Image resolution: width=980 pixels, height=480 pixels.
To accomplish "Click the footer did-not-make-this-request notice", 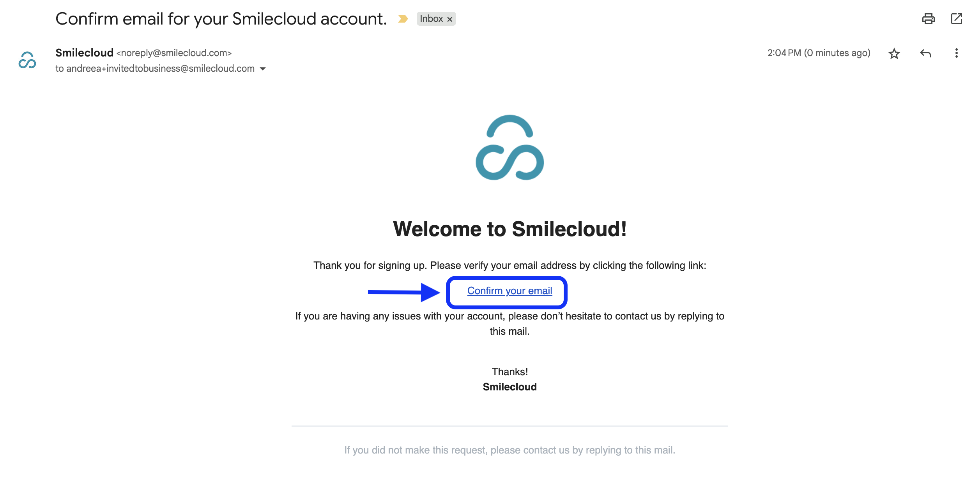I will [509, 450].
